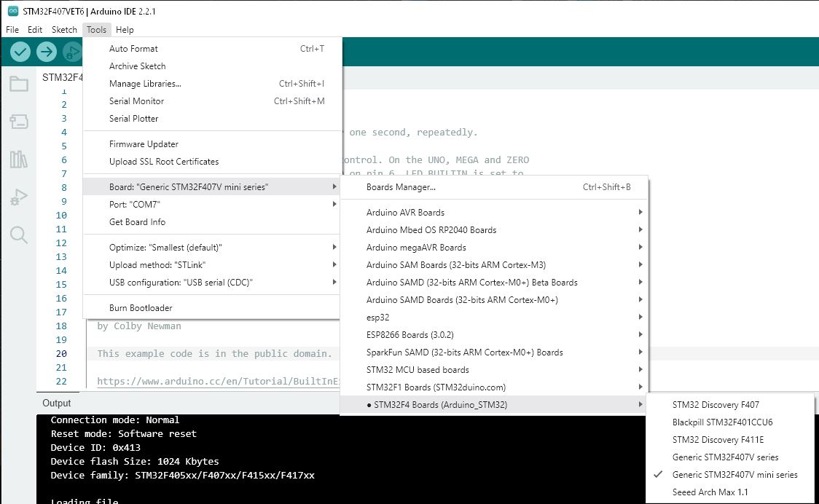Screen dimensions: 819x504
Task: Expand Upload method: STLink submenu
Action: click(x=211, y=265)
